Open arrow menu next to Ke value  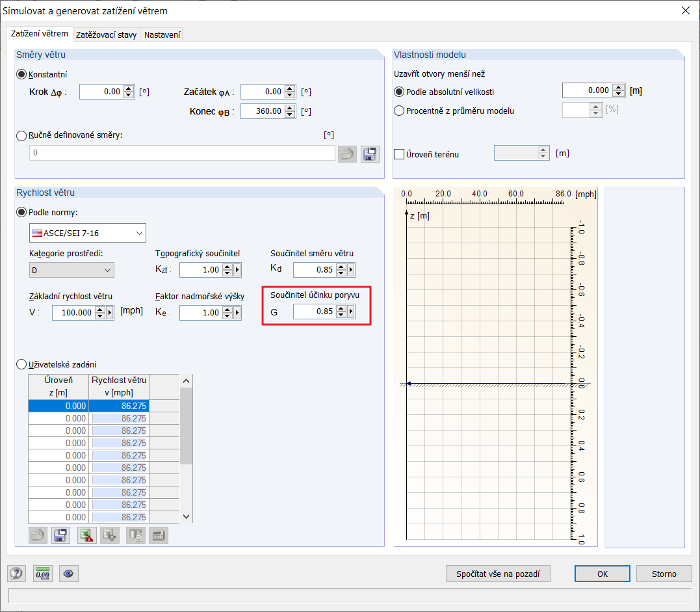tap(237, 313)
